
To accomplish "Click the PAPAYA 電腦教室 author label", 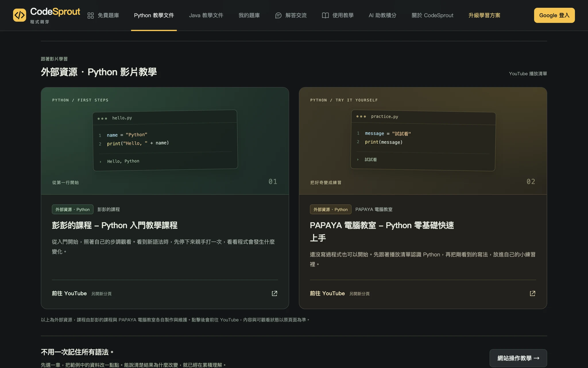I will click(374, 210).
